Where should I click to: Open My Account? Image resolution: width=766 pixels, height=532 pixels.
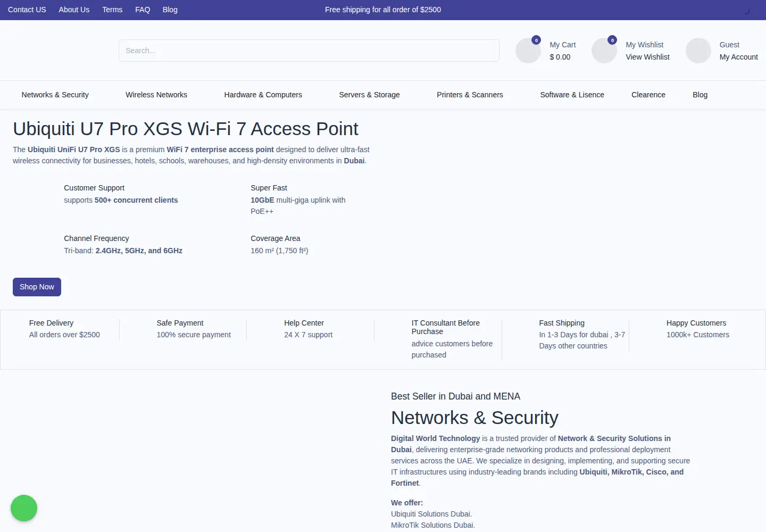(738, 57)
